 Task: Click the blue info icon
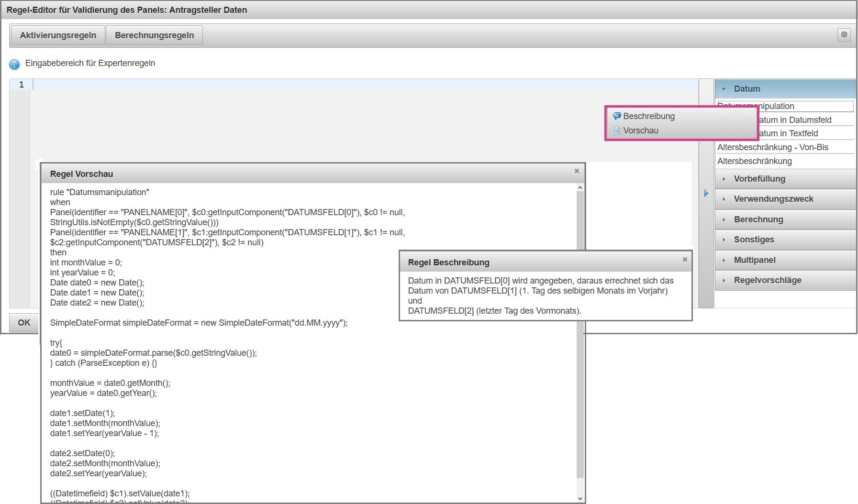coord(14,64)
